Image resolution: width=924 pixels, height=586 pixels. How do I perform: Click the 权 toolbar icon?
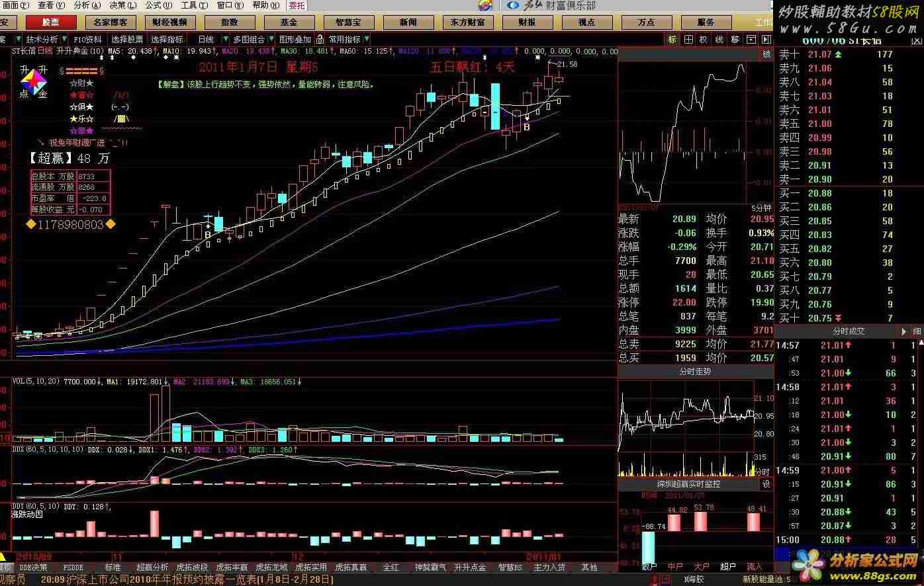point(704,40)
